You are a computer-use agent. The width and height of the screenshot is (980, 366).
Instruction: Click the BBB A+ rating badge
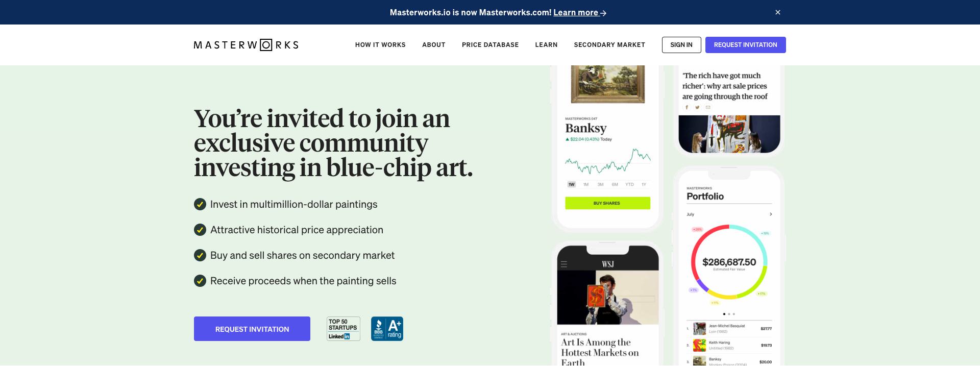coord(387,329)
